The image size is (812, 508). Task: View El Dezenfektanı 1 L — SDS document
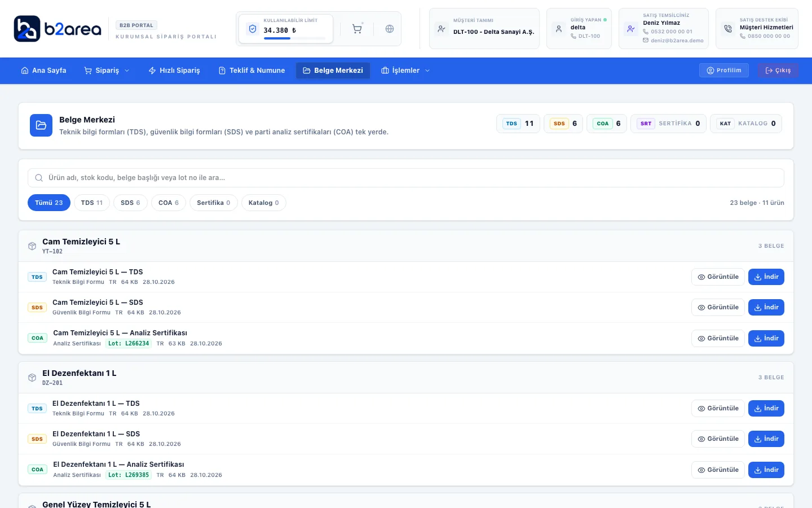718,439
